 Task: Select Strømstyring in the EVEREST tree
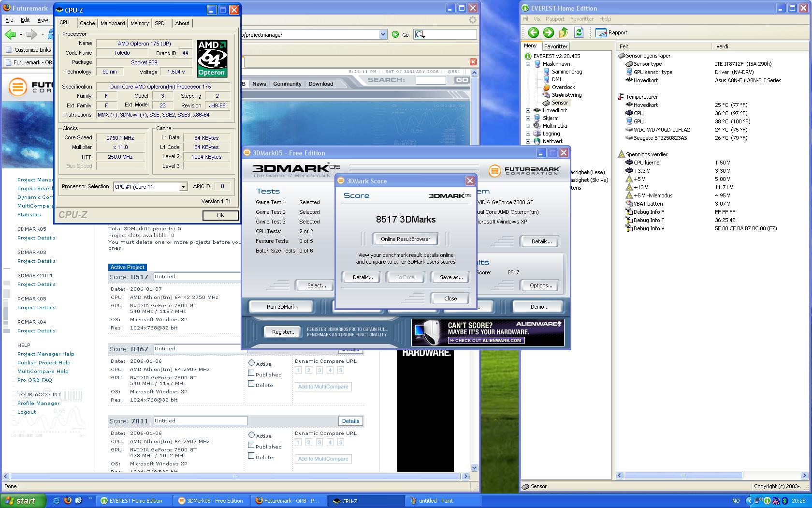[567, 95]
